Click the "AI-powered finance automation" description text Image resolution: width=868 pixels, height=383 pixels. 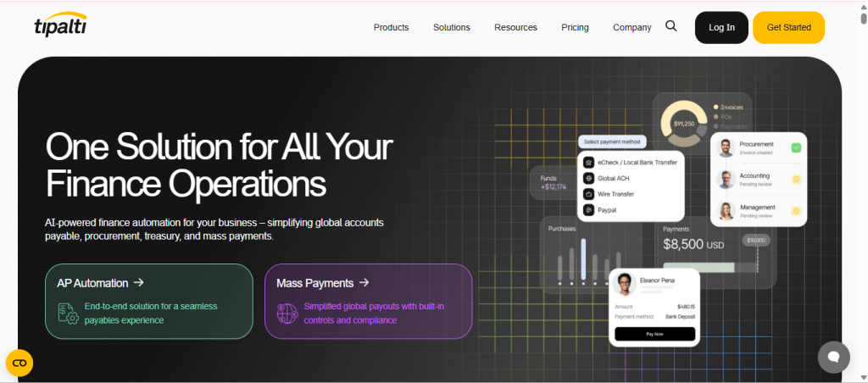214,230
